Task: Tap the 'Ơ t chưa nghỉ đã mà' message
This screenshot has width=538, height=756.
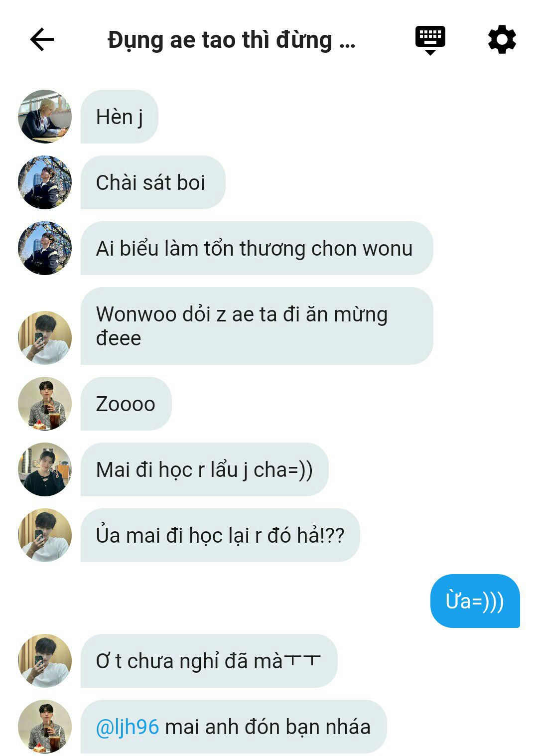Action: (209, 661)
